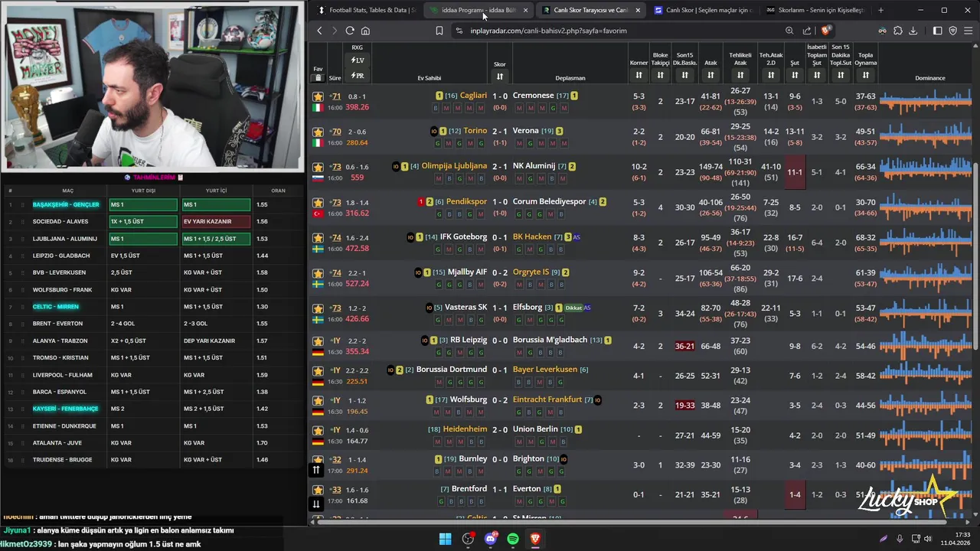Sort table by Atak column
The width and height of the screenshot is (980, 551).
click(710, 75)
